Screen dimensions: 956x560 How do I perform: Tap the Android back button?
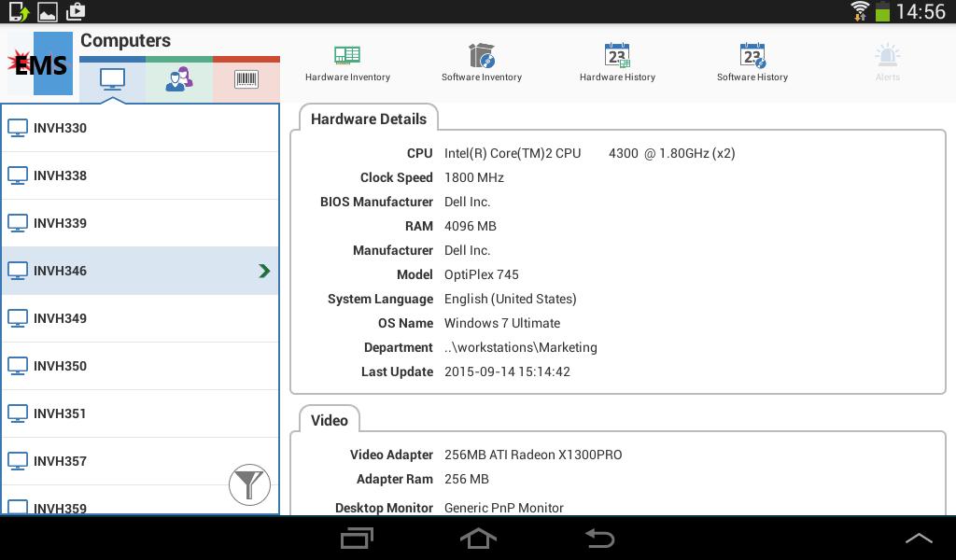[599, 538]
